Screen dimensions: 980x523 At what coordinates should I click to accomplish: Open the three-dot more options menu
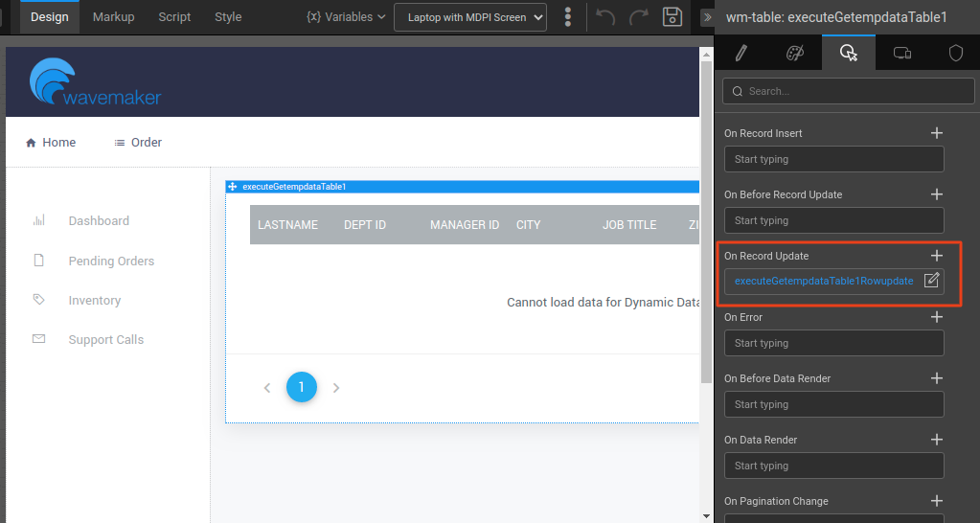568,17
